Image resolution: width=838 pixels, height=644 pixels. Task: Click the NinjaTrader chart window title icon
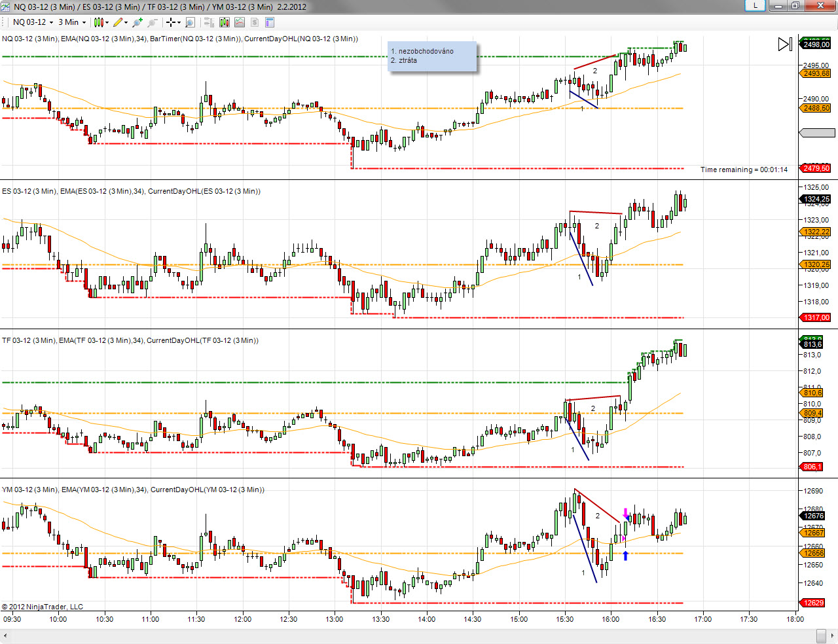6,7
